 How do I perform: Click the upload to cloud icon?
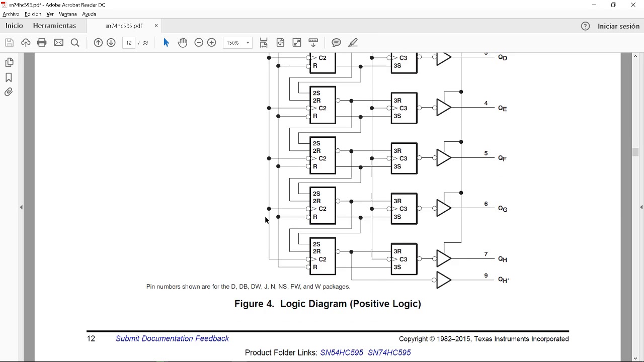tap(26, 43)
